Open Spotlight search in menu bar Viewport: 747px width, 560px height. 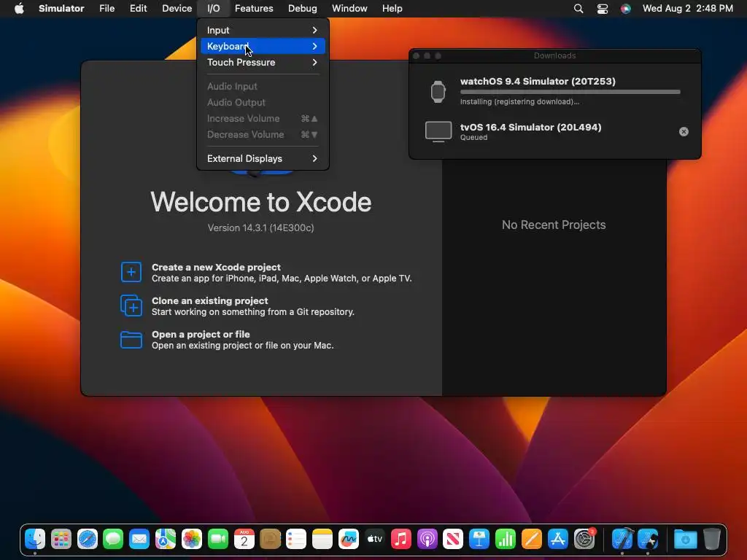578,8
